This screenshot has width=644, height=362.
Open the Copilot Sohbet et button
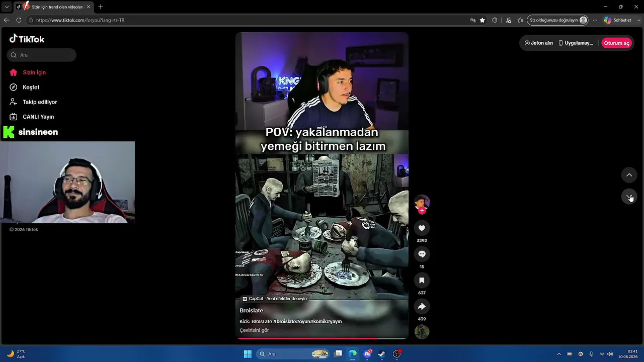coord(617,20)
